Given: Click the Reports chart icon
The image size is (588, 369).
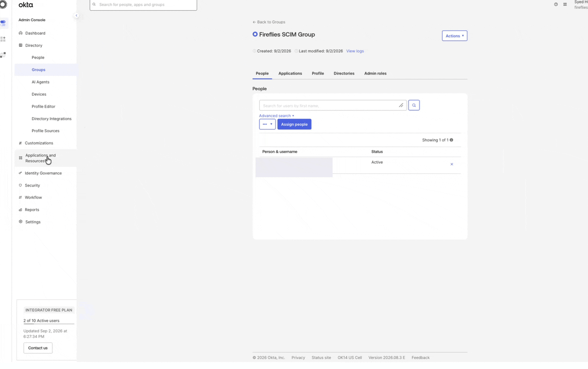Looking at the screenshot, I should point(20,210).
